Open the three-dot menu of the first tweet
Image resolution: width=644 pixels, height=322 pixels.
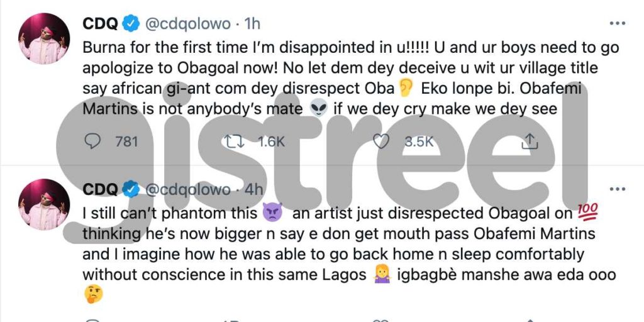click(x=618, y=24)
